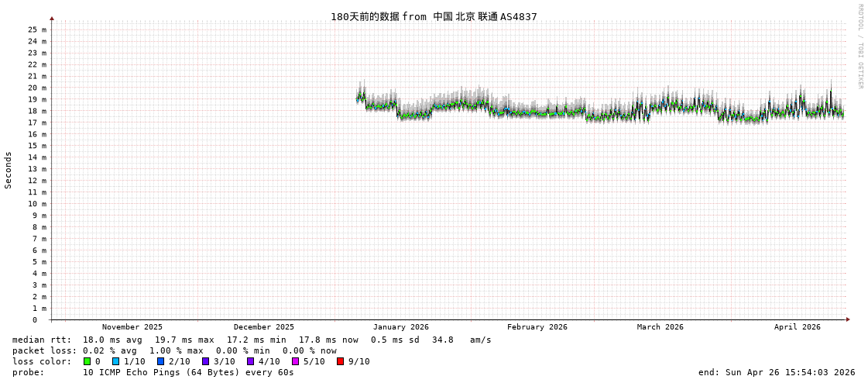Click the blue 2/10 loss swatch
The width and height of the screenshot is (868, 383).
[x=160, y=361]
